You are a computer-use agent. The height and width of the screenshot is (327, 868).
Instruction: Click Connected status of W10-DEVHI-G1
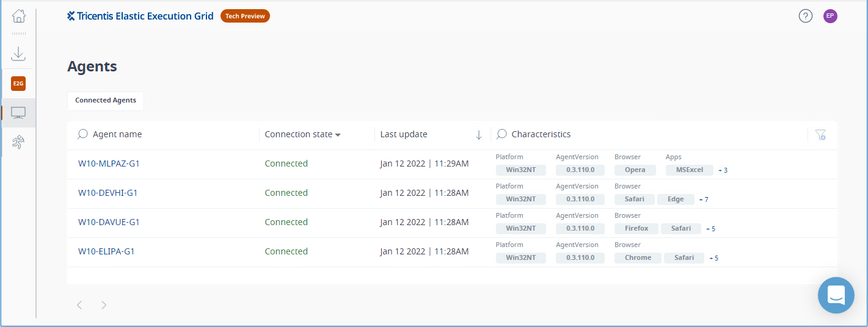point(286,193)
